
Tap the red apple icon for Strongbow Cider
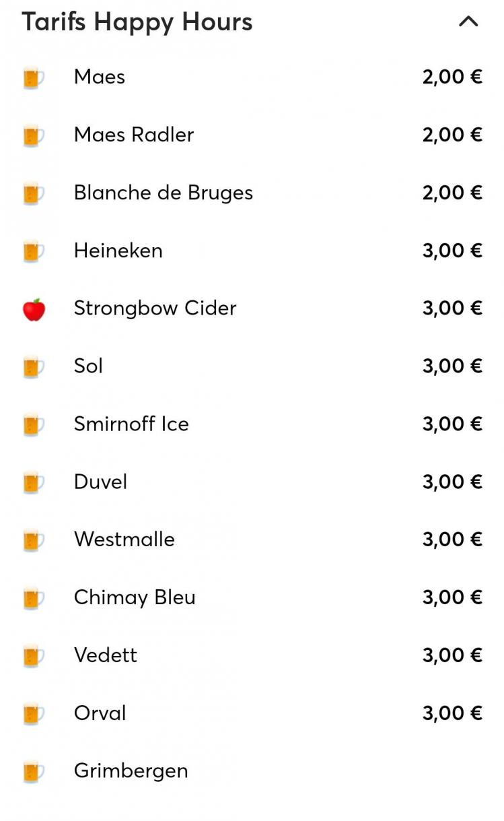34,309
